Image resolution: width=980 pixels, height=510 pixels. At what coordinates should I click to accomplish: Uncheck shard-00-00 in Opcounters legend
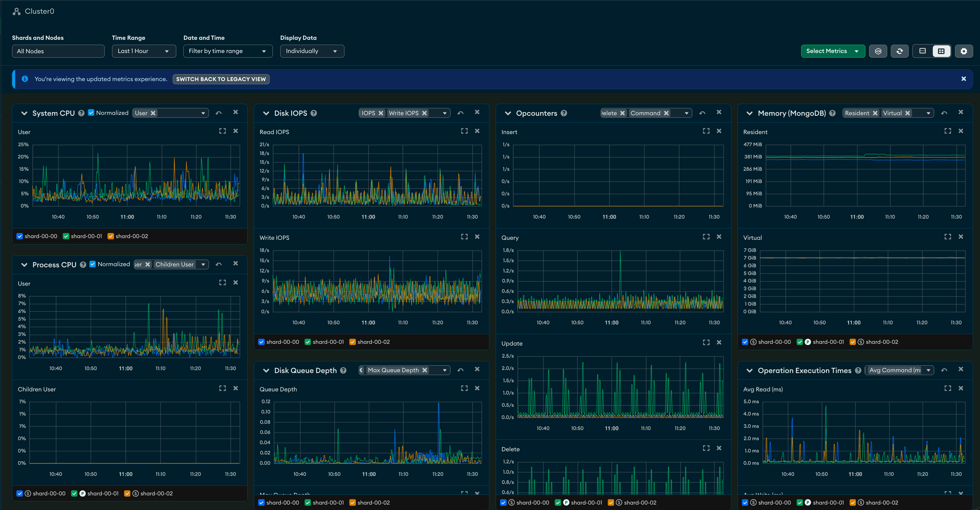pos(503,502)
